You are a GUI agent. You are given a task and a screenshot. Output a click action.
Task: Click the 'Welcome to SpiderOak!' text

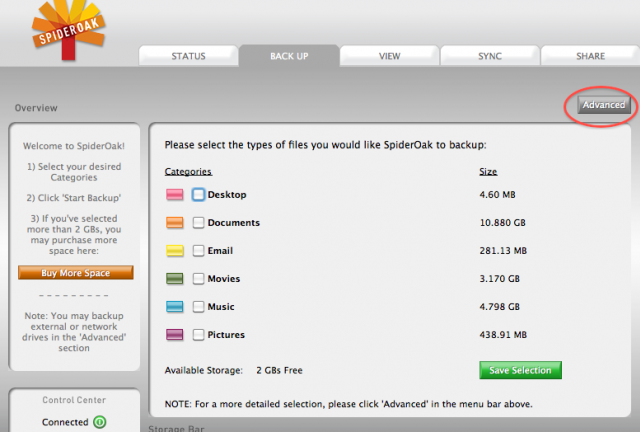[x=74, y=146]
